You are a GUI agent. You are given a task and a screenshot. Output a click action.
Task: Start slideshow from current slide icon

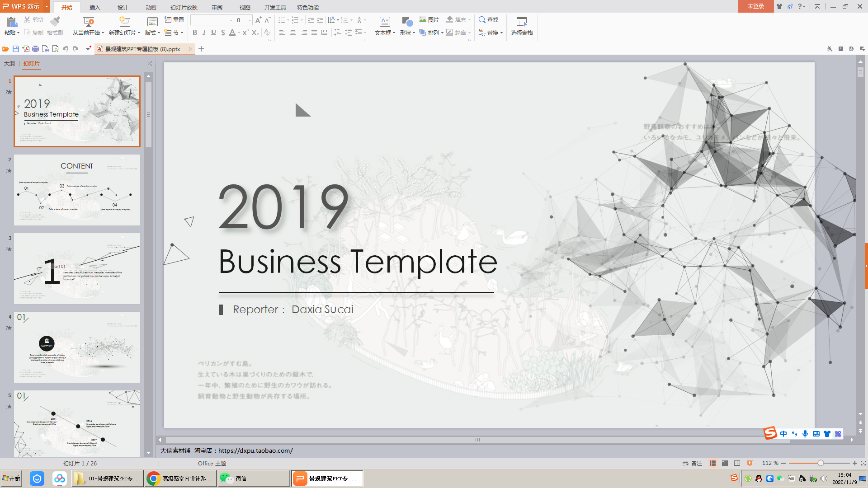(89, 22)
